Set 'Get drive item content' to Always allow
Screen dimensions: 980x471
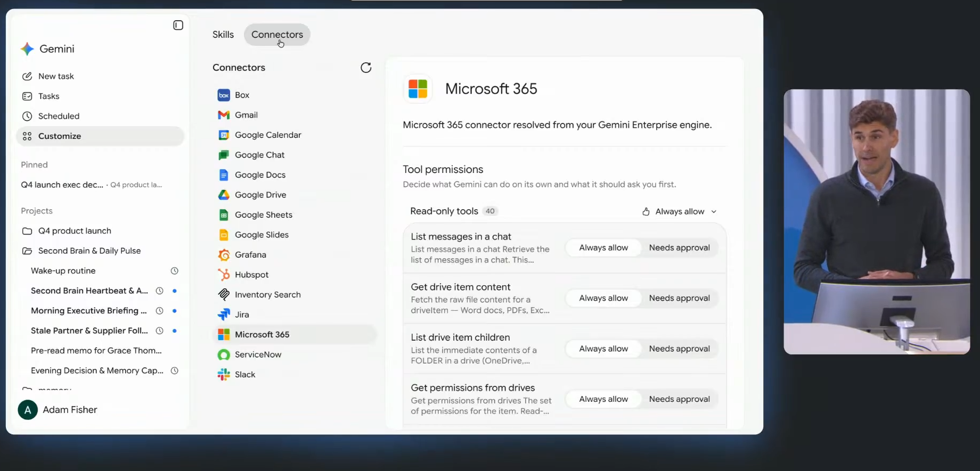[x=603, y=299]
